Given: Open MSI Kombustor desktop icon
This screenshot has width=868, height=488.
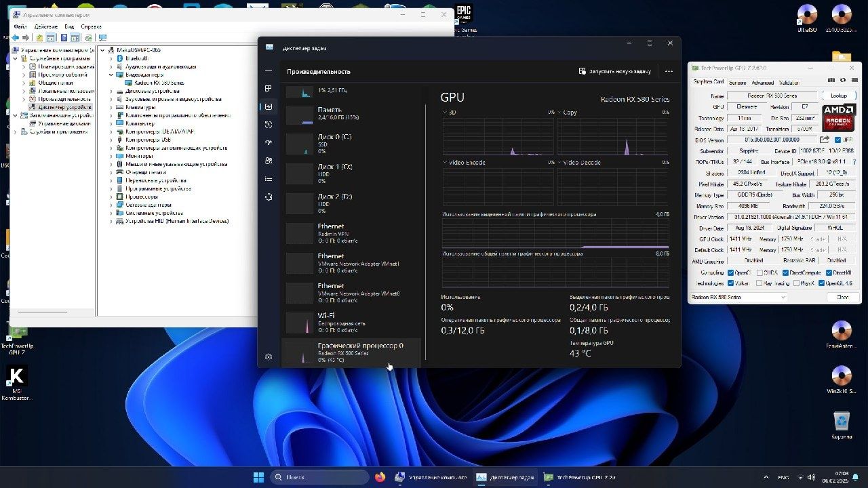Looking at the screenshot, I should [16, 384].
